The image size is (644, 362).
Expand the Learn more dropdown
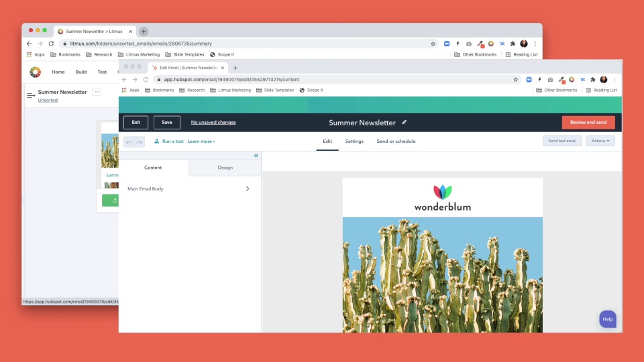coord(201,141)
